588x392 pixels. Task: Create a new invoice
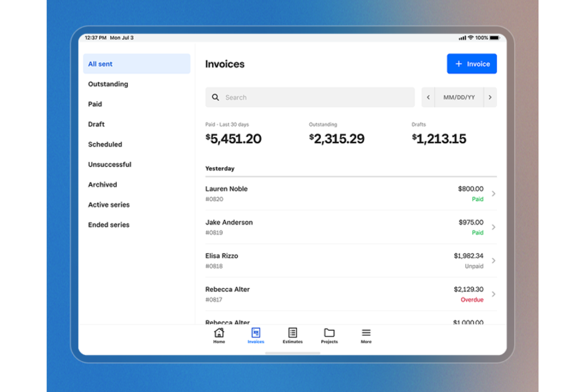tap(472, 64)
